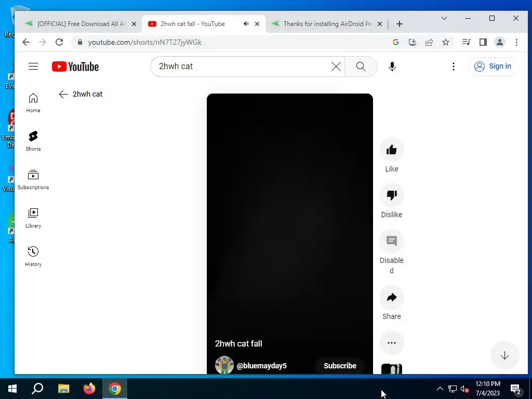
Task: View site information lock icon
Action: pos(80,42)
